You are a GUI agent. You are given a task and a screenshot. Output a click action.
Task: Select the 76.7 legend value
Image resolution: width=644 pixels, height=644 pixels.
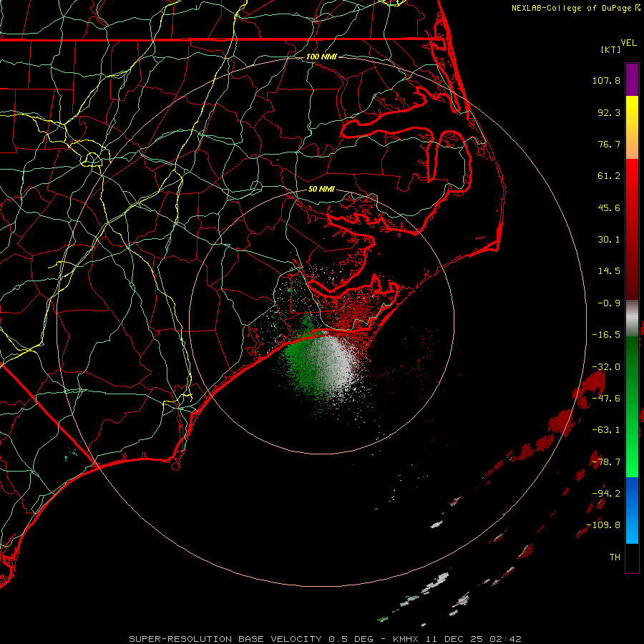(609, 144)
